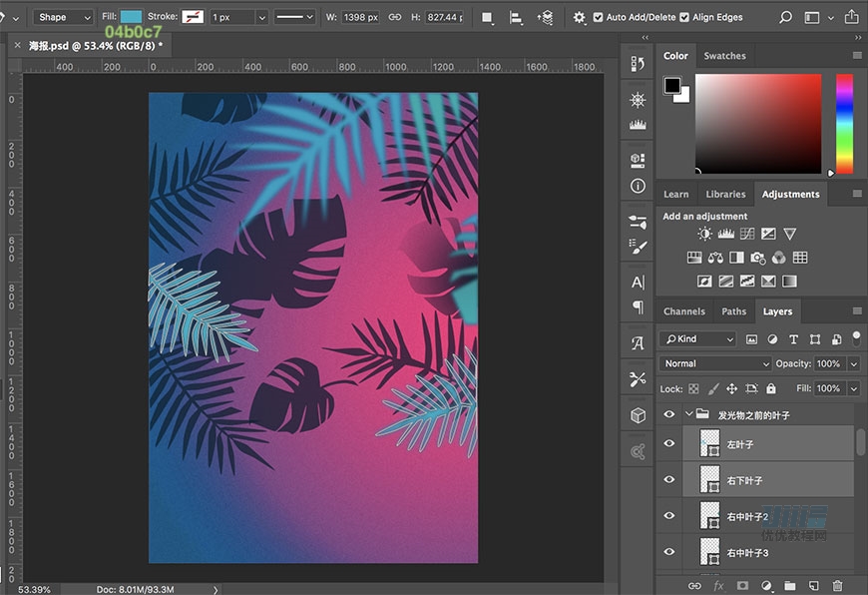
Task: Click the search magnifier icon
Action: pyautogui.click(x=785, y=17)
